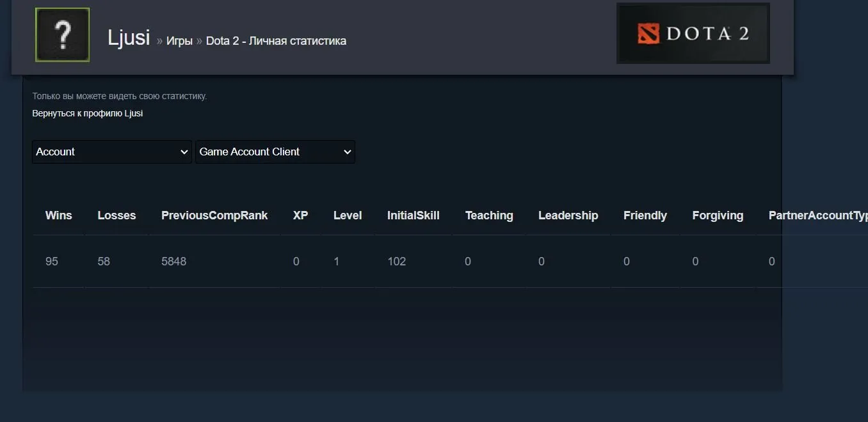Click Вернуться к профилю Ljusi link

point(88,113)
